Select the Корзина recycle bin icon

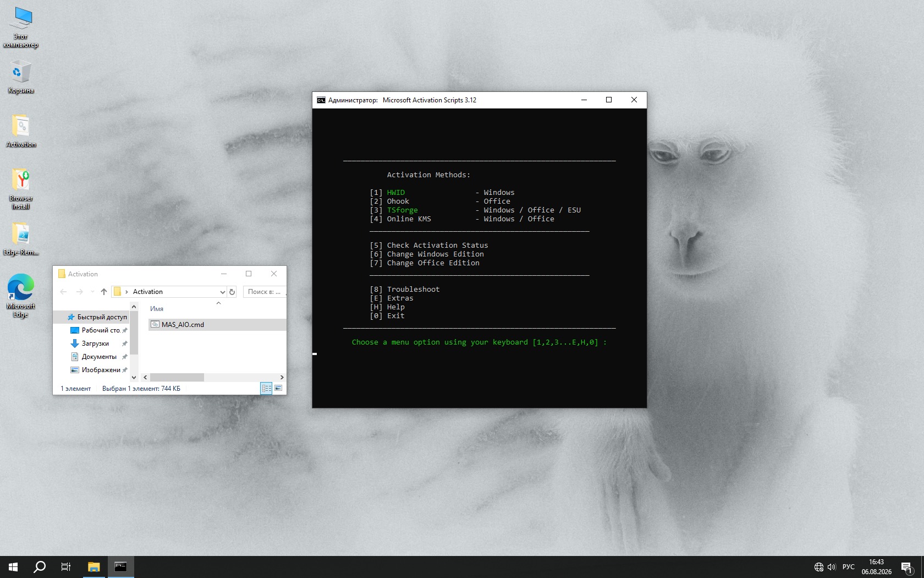point(21,77)
